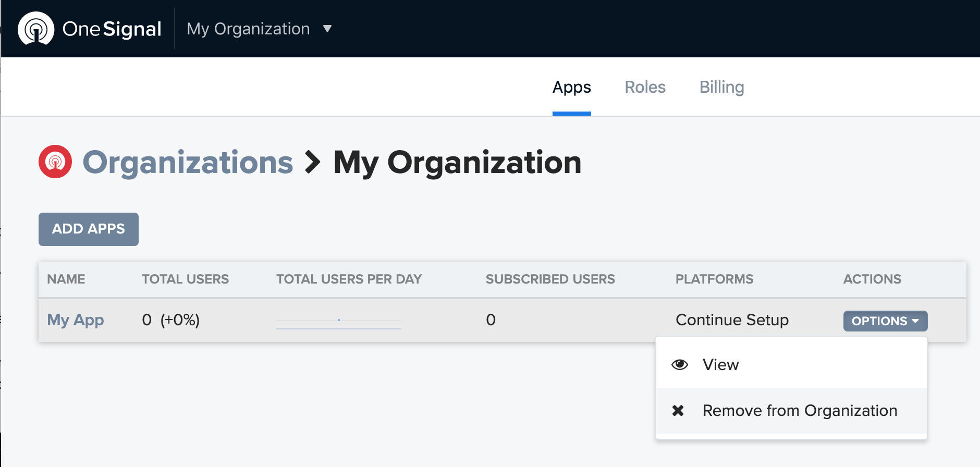Click the My Organization page title
980x467 pixels.
(x=457, y=162)
